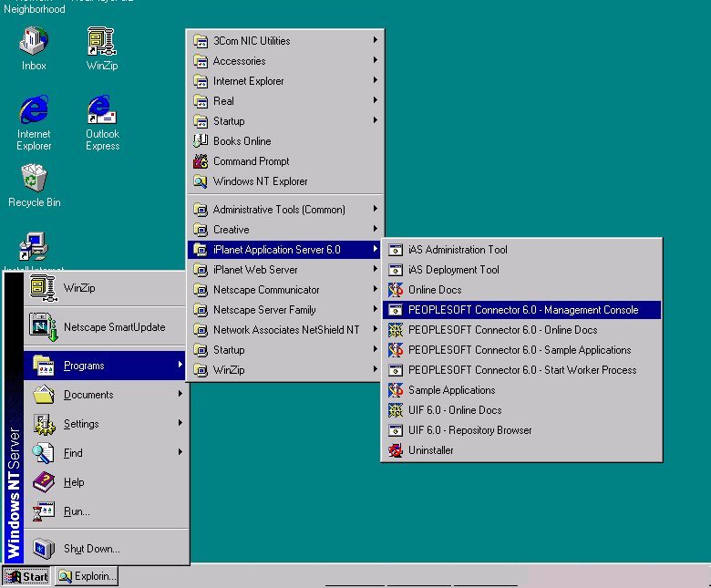Screen dimensions: 711x588
Task: Click WinZip icon in Start menu
Action: click(43, 287)
